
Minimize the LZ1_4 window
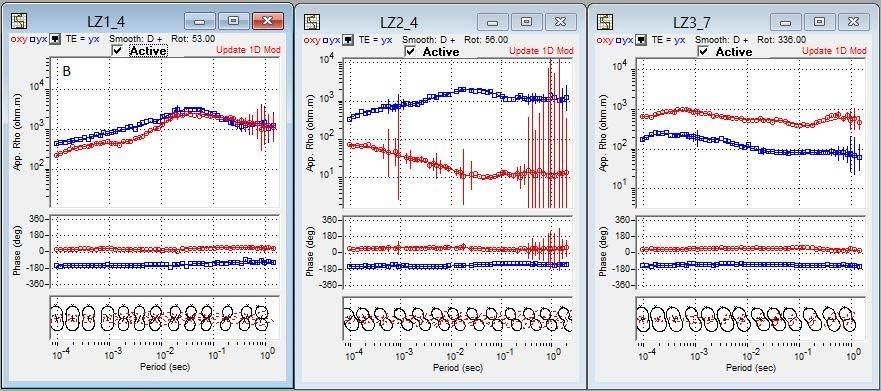200,21
